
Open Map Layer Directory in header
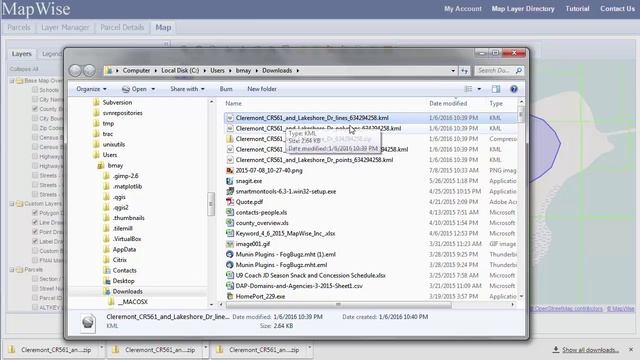(523, 9)
